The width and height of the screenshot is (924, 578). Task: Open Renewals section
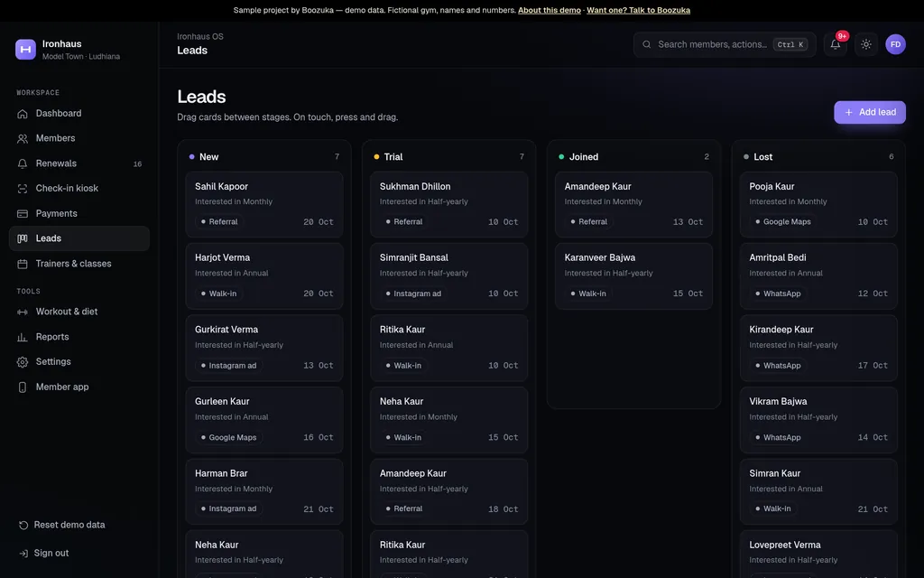point(79,163)
